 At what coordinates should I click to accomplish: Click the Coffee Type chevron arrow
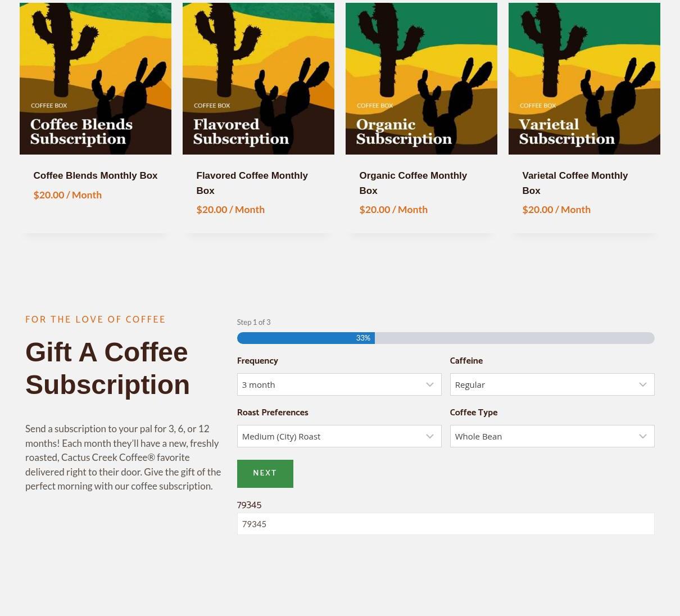click(x=643, y=436)
